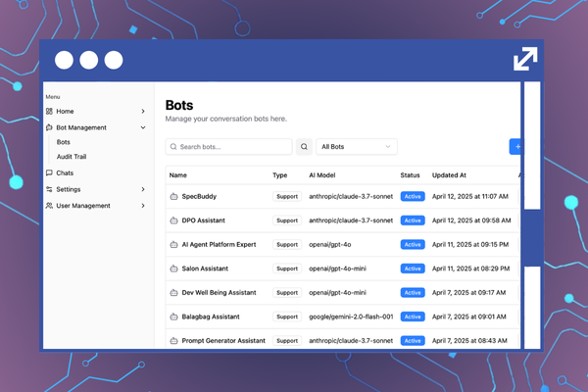The width and height of the screenshot is (588, 392).
Task: Click the google/gemini-2.0-flash-001 model cell
Action: pos(351,317)
